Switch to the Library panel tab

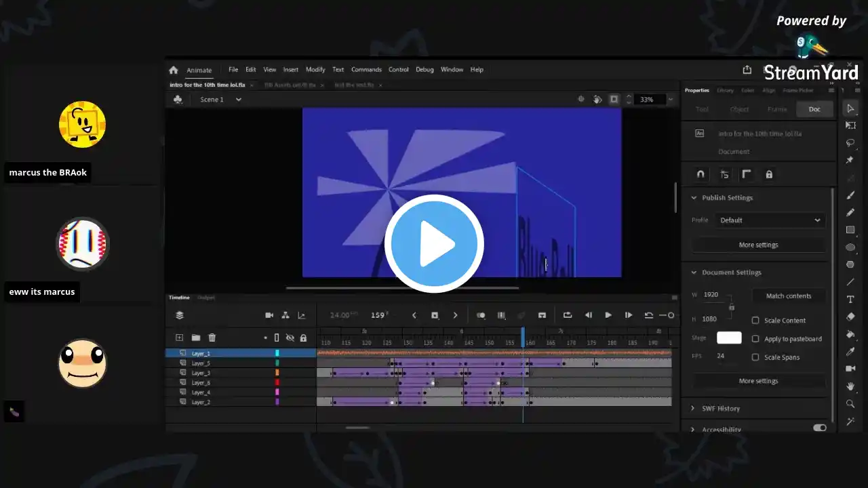[725, 90]
